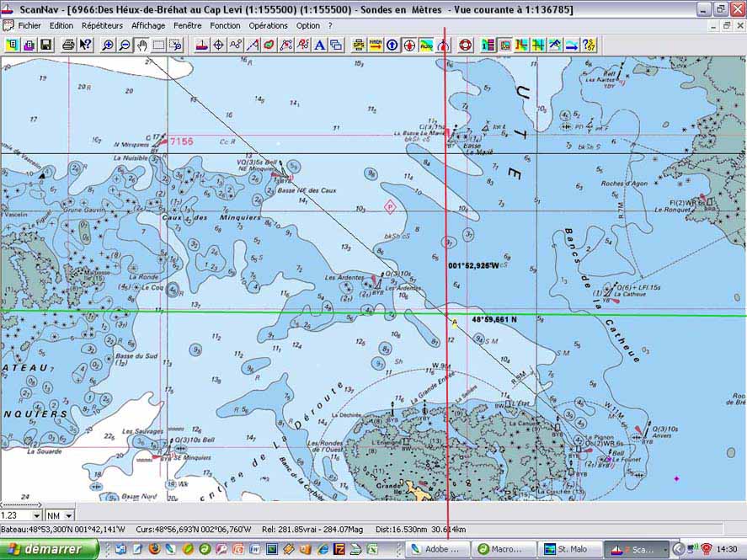Screen dimensions: 747x560
Task: Toggle the Auto chart selection button
Action: (x=426, y=45)
